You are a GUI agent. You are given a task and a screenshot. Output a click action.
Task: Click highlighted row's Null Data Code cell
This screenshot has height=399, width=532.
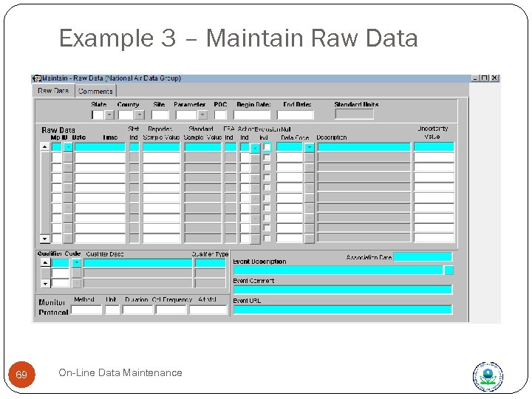click(290, 147)
